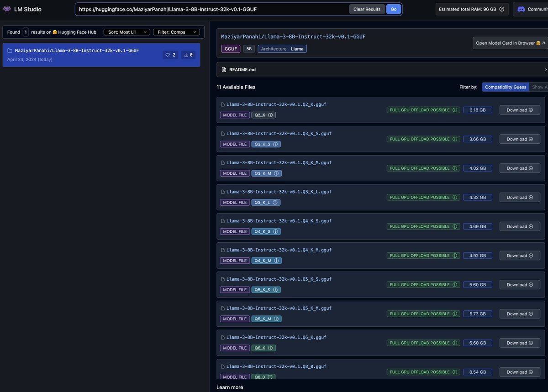
Task: Click the Q5_K_M quantization info icon
Action: tap(276, 319)
